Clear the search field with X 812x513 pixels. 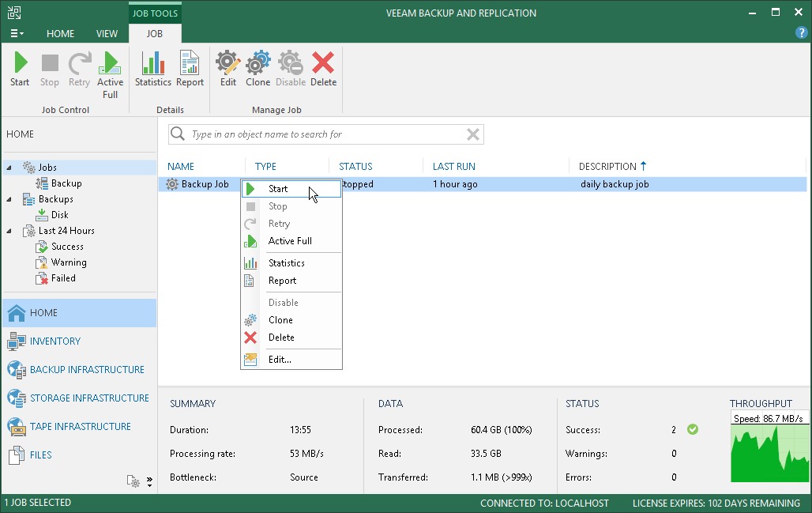(x=473, y=134)
